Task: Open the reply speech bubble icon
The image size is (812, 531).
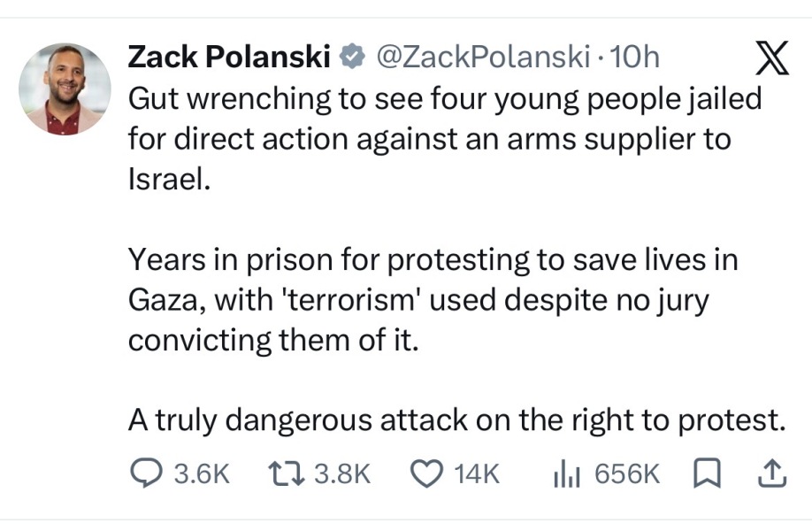Action: [146, 473]
